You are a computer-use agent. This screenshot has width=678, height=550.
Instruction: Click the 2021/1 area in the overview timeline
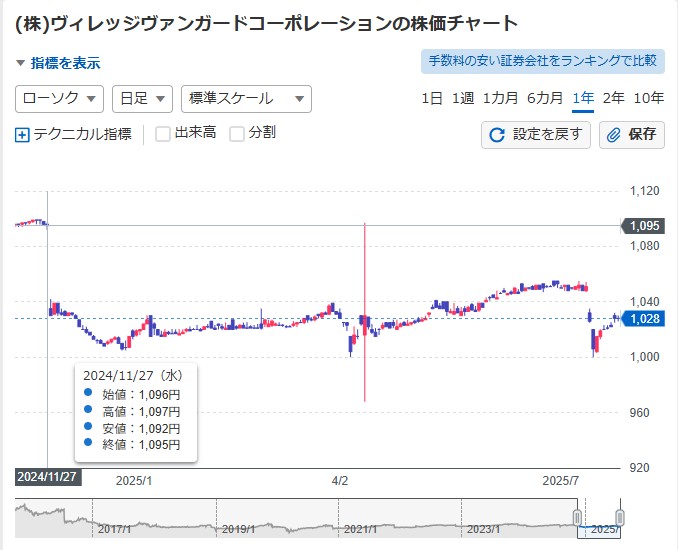click(361, 529)
